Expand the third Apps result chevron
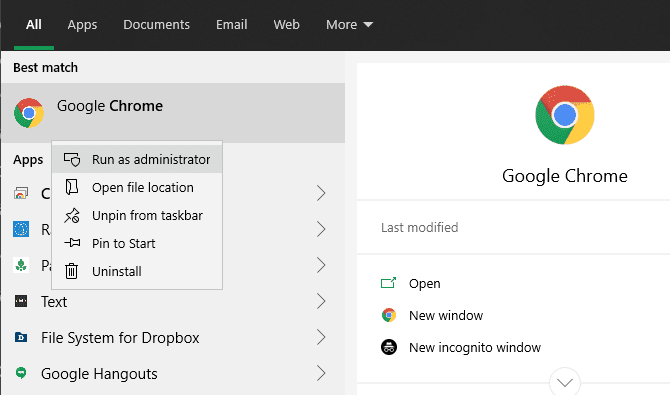 coord(321,265)
